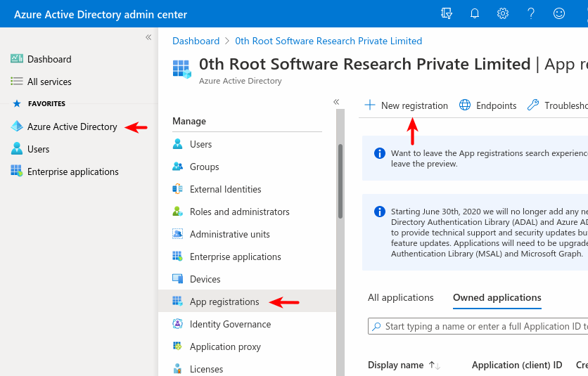The height and width of the screenshot is (376, 588).
Task: Send feedback via smiley icon
Action: point(559,13)
